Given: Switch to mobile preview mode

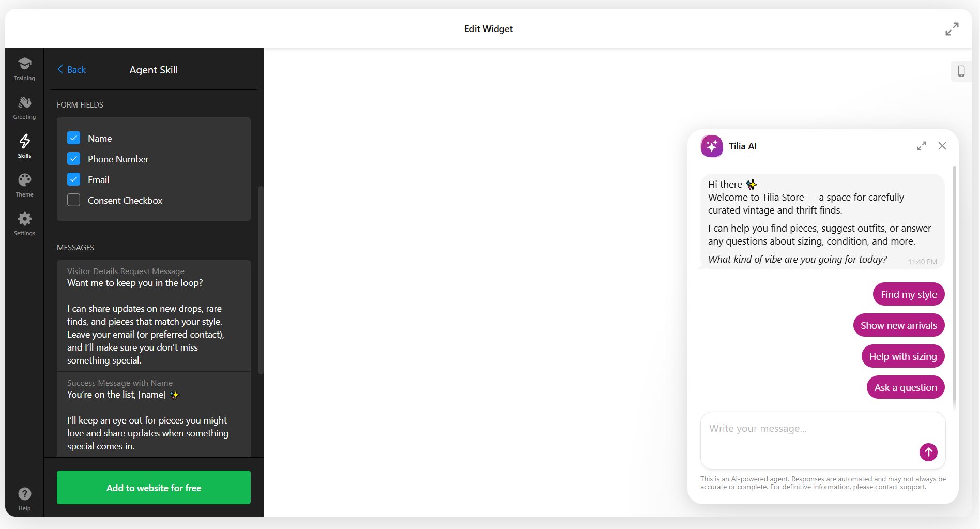Looking at the screenshot, I should click(962, 71).
